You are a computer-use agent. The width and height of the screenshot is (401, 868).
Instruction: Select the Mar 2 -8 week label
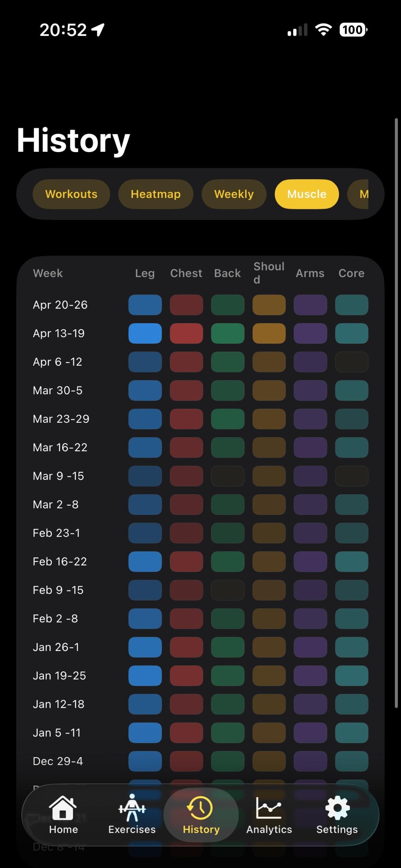pyautogui.click(x=56, y=504)
